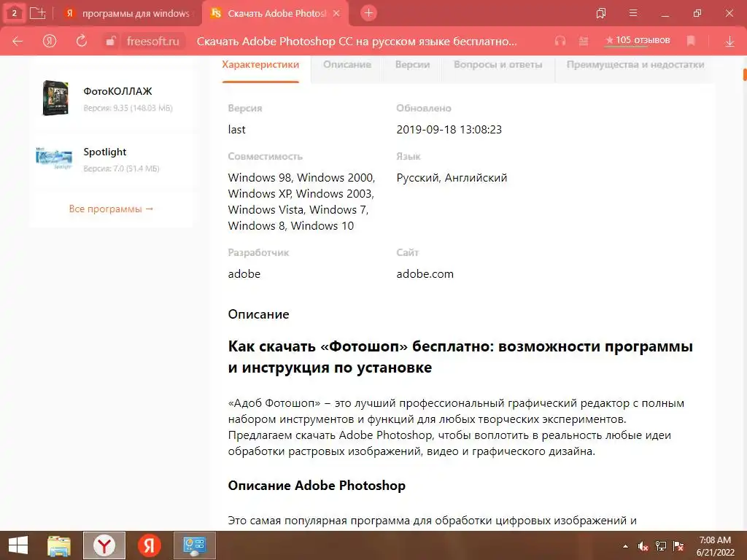
Task: Click the 'Русский, Английский' language value
Action: click(452, 178)
